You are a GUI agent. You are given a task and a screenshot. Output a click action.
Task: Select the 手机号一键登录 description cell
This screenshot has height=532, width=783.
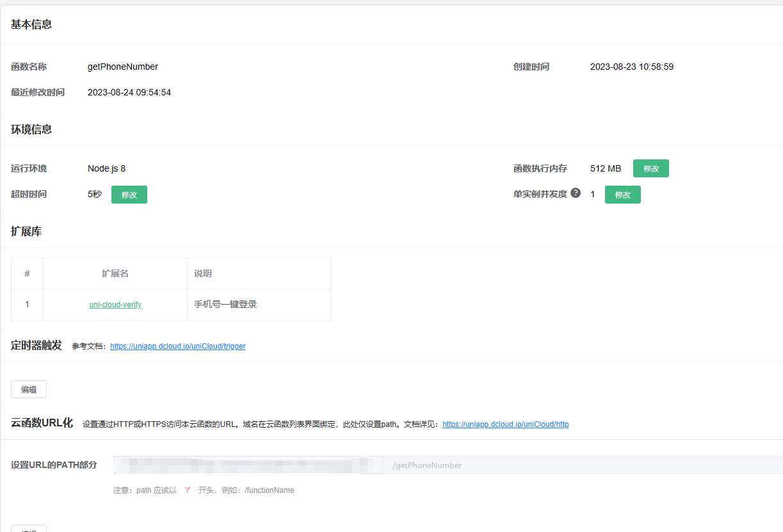225,305
